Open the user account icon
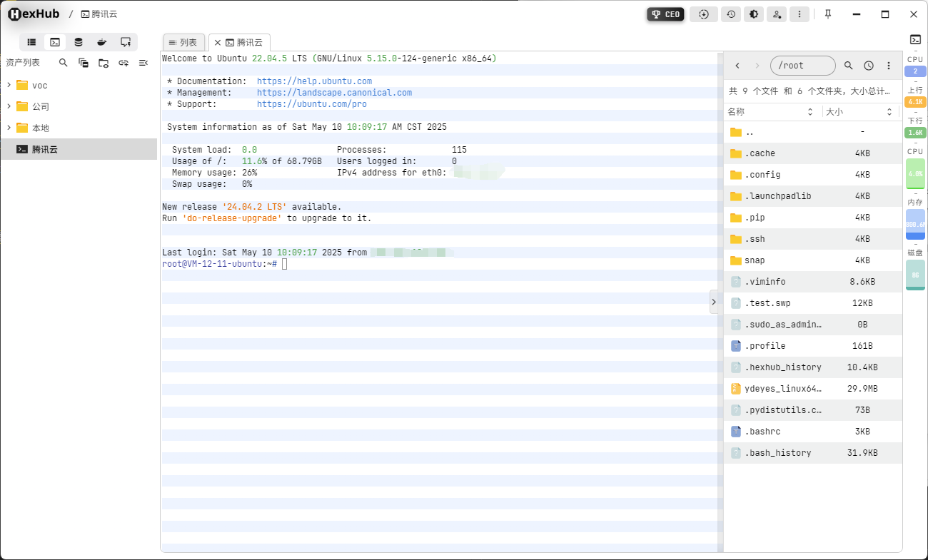 pos(777,14)
